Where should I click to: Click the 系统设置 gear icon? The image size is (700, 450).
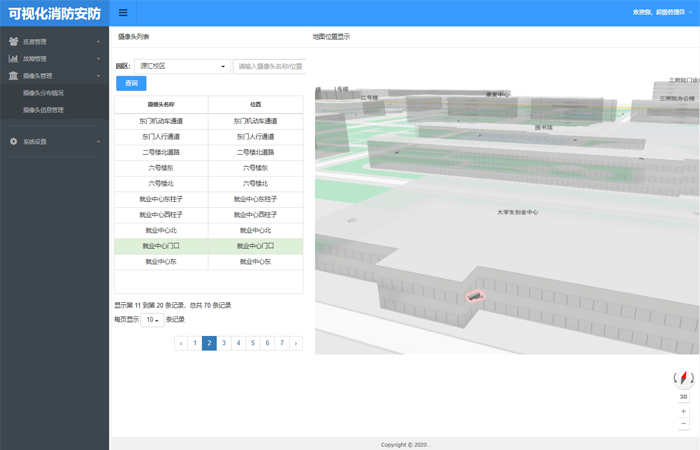13,142
